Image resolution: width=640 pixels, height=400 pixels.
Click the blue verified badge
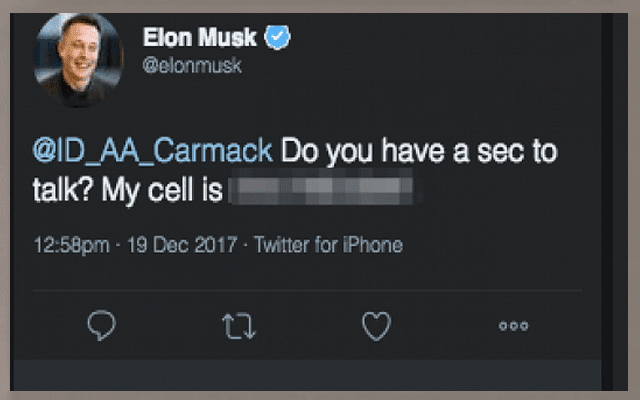point(277,39)
